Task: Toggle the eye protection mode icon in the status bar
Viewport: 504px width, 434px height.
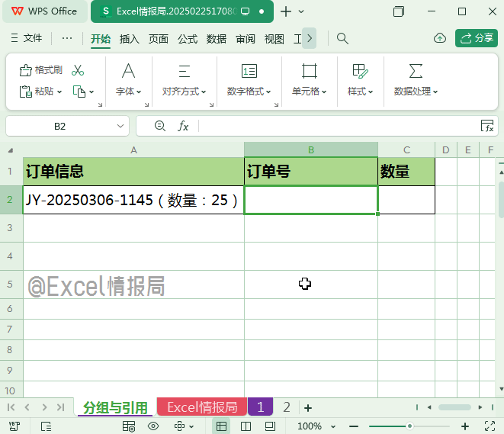Action: pos(153,426)
